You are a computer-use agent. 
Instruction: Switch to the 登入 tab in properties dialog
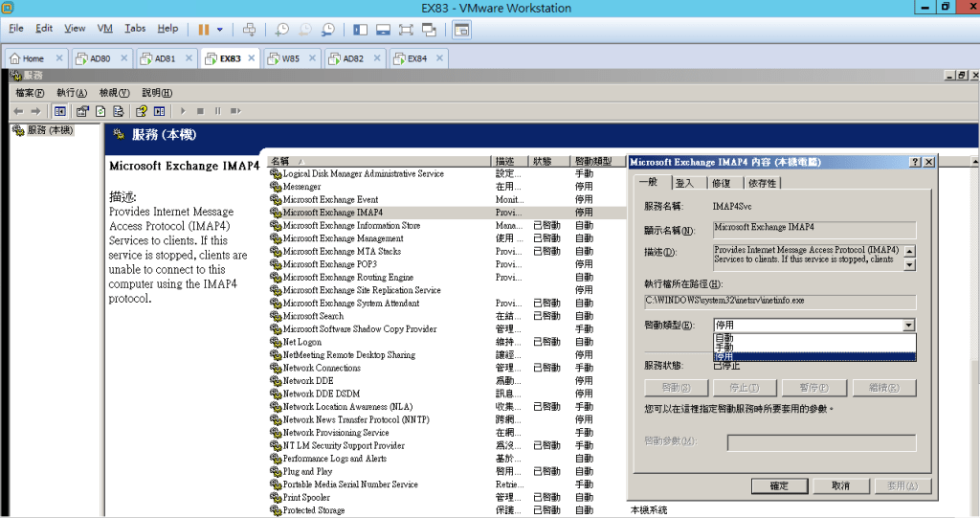(684, 183)
